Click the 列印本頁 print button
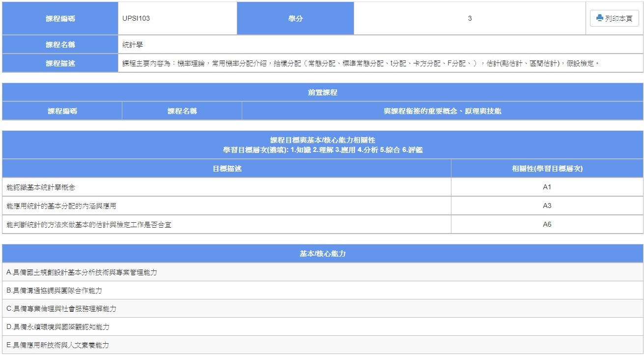Screen dimensions: 644x355 (x=614, y=18)
